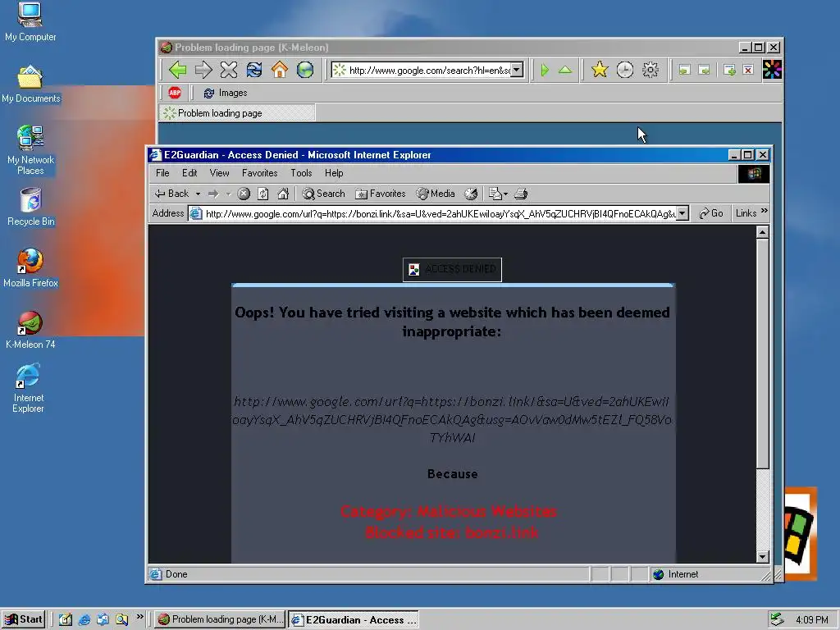Click the Images toggle in K-Meleon
Screen dimensions: 840x630
(225, 93)
